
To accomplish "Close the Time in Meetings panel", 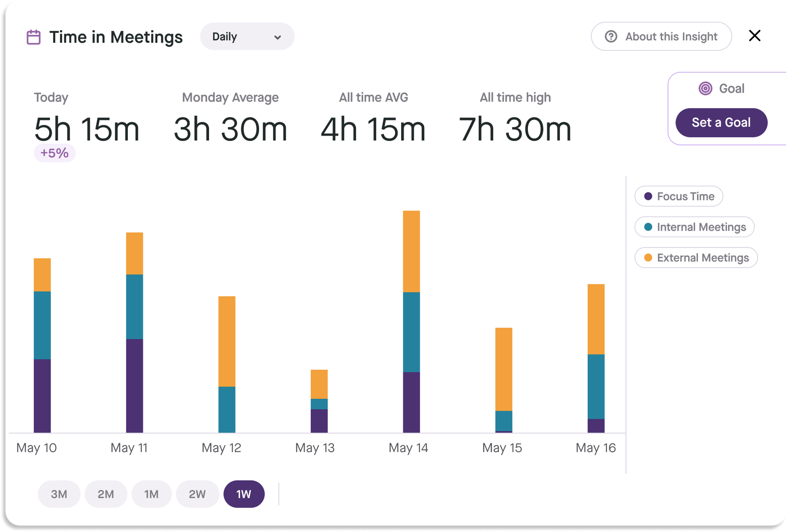I will tap(754, 36).
